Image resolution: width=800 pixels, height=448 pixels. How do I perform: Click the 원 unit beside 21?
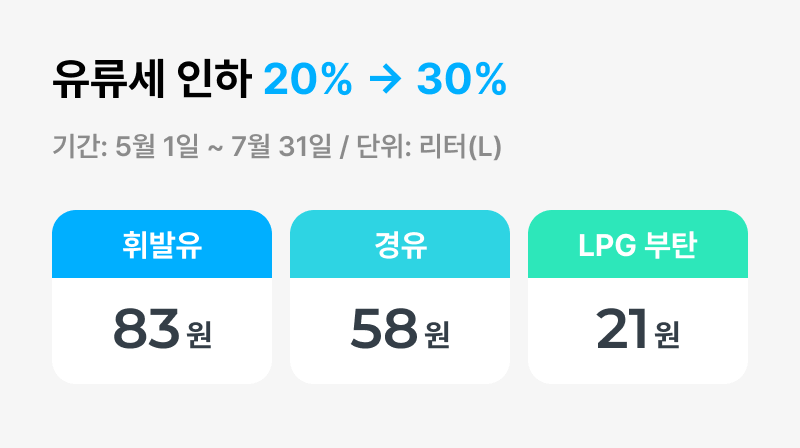(667, 335)
